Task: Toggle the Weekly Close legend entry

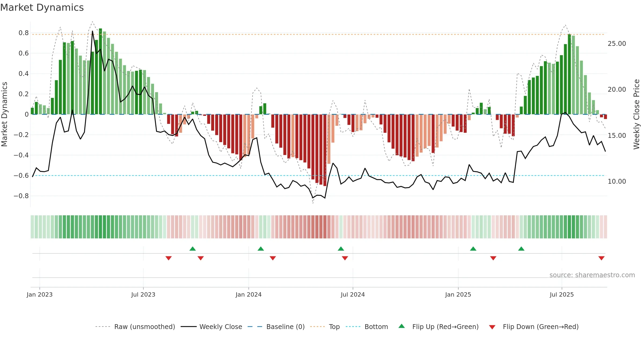Action: 211,327
